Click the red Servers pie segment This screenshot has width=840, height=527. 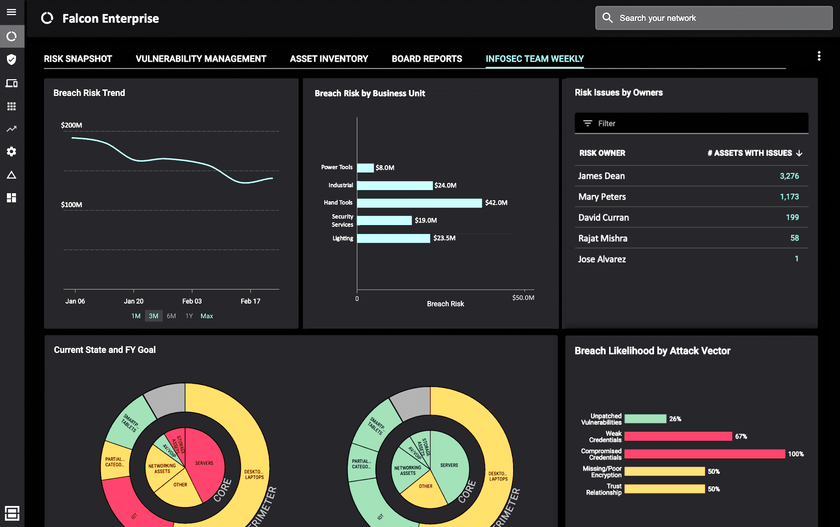[x=201, y=464]
